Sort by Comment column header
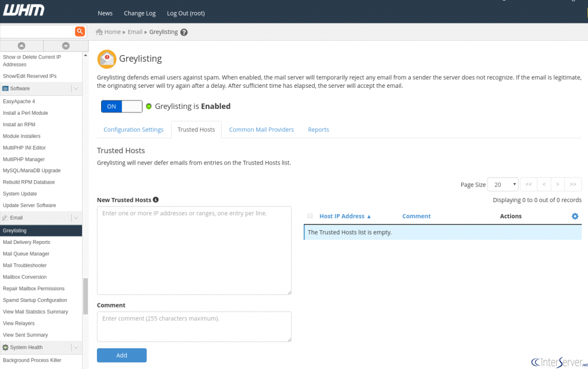Screen dimensions: 588x369 (416, 216)
